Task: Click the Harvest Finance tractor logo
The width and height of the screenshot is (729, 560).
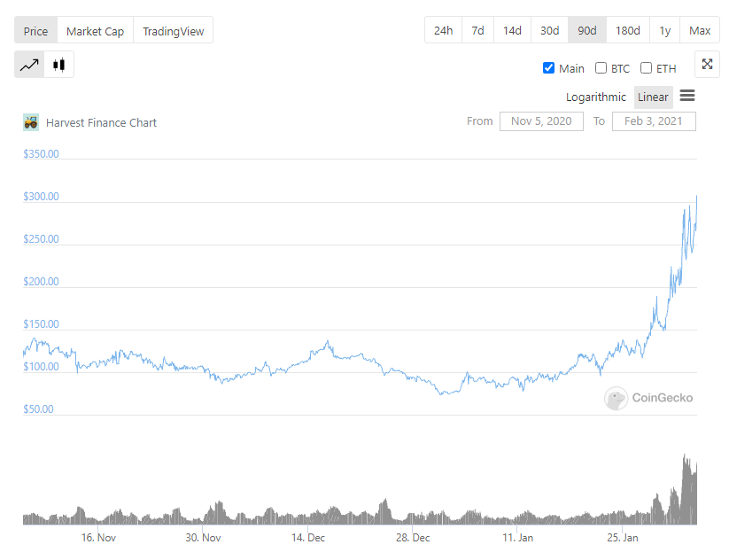Action: point(31,122)
